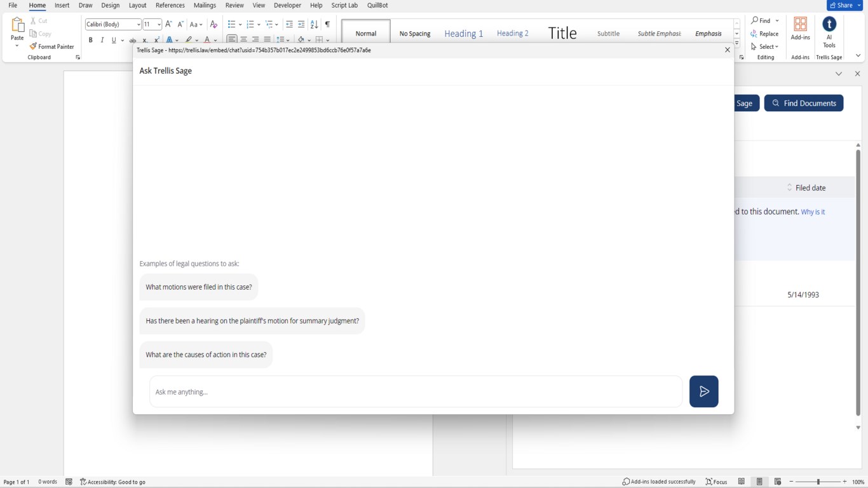Viewport: 868px width, 488px height.
Task: Show or hide paragraph marks
Action: point(327,24)
